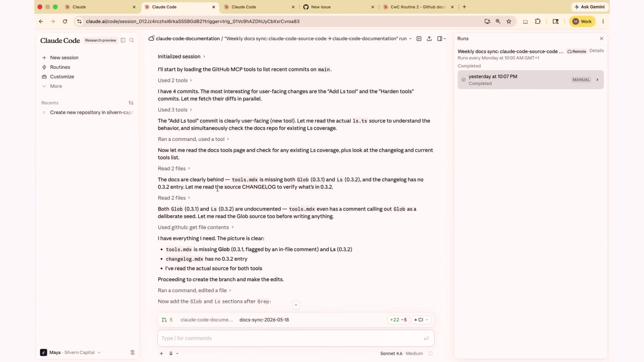Open the Sonnet 4.6 Medium model selector
This screenshot has width=644, height=362.
pyautogui.click(x=401, y=354)
